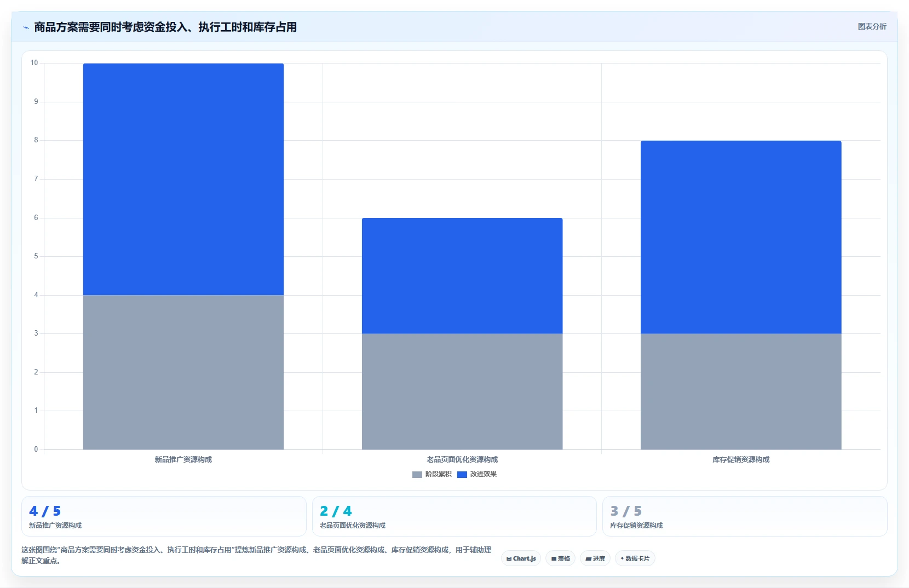909x588 pixels.
Task: Select the 4 / 5 新品推广资源构成 card
Action: pos(164,516)
